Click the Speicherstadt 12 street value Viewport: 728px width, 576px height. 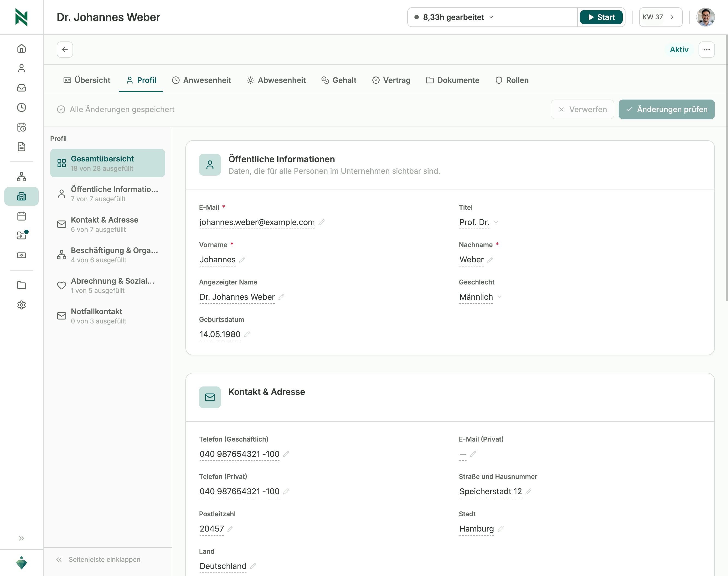[x=490, y=491]
